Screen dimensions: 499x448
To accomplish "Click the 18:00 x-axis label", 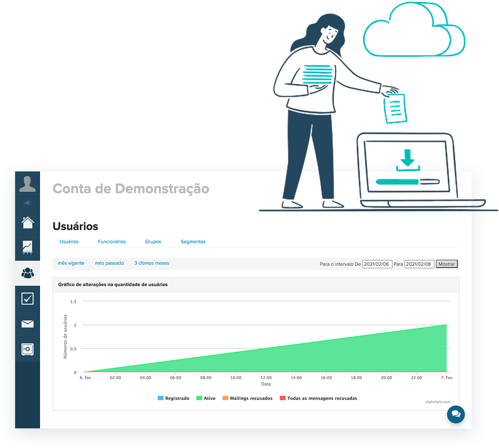I will tap(356, 378).
